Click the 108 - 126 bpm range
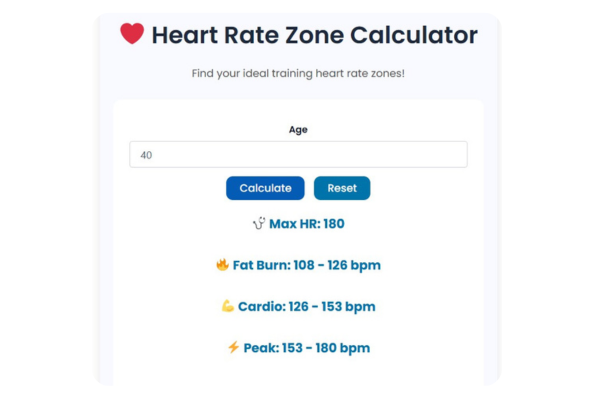Viewport: 600px width, 400px height. coord(337,265)
